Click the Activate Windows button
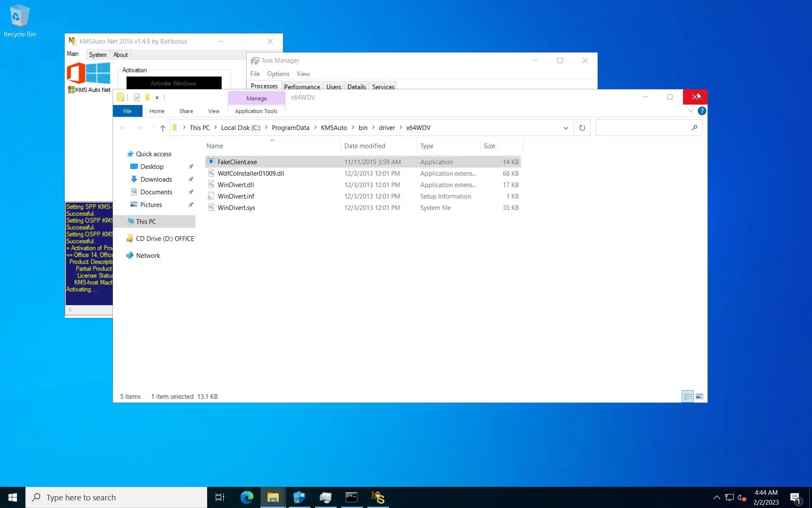The width and height of the screenshot is (812, 508). click(173, 83)
